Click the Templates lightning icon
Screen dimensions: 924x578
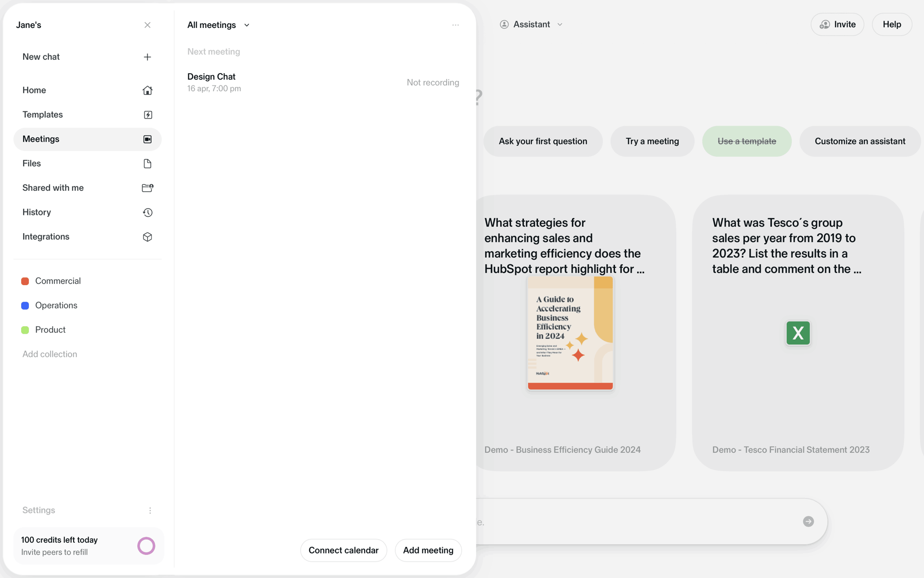[x=148, y=115]
